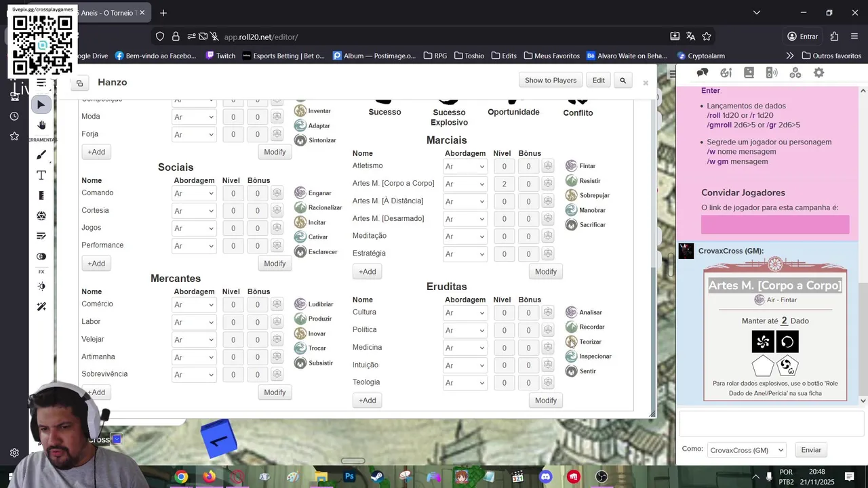Open Abordagem dropdown for Política
This screenshot has height=488, width=868.
(465, 330)
